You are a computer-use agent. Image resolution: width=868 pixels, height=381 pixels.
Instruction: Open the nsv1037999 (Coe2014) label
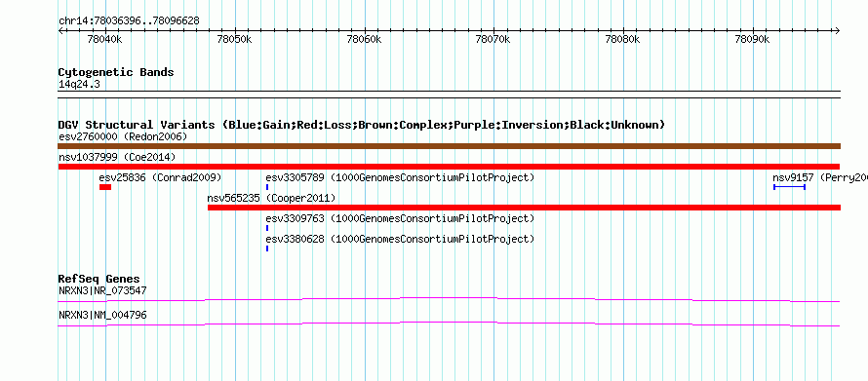[117, 157]
